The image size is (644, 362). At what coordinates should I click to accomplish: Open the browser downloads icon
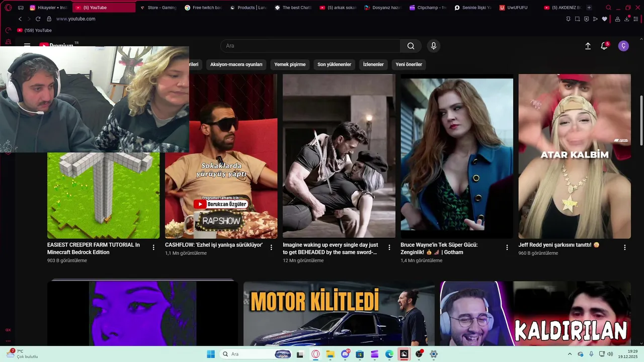[x=627, y=19]
